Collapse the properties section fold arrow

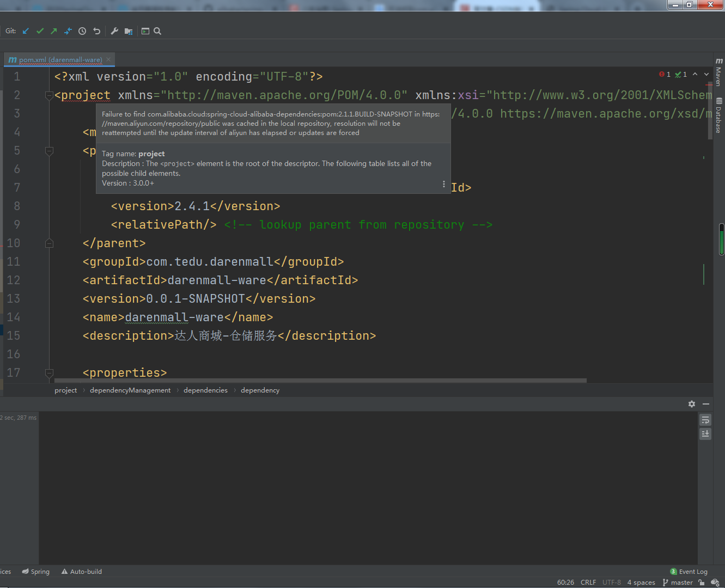pos(49,374)
